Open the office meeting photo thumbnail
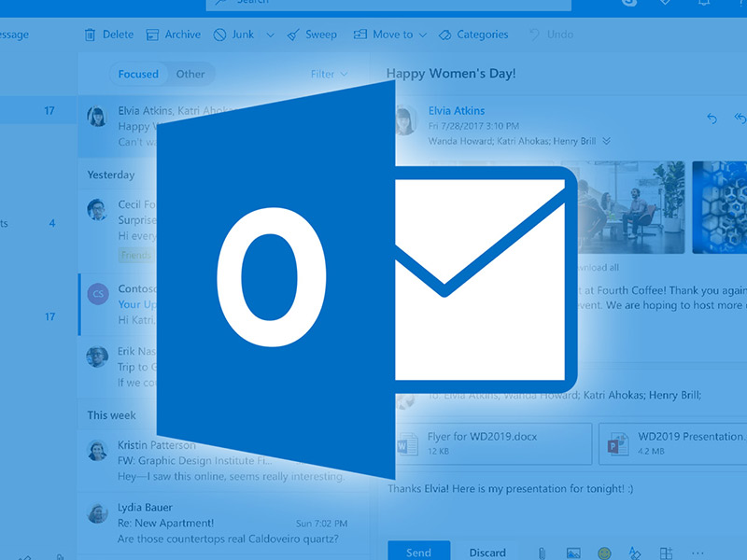Image resolution: width=747 pixels, height=560 pixels. 632,207
